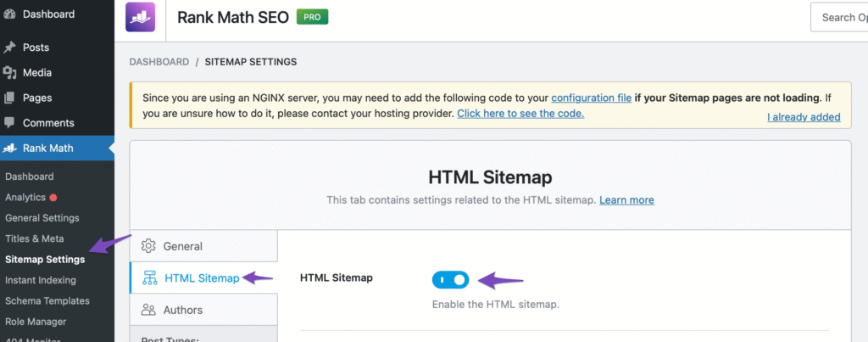Screen dimensions: 868x342
Task: Open the HTML Sitemap tab
Action: pos(201,278)
